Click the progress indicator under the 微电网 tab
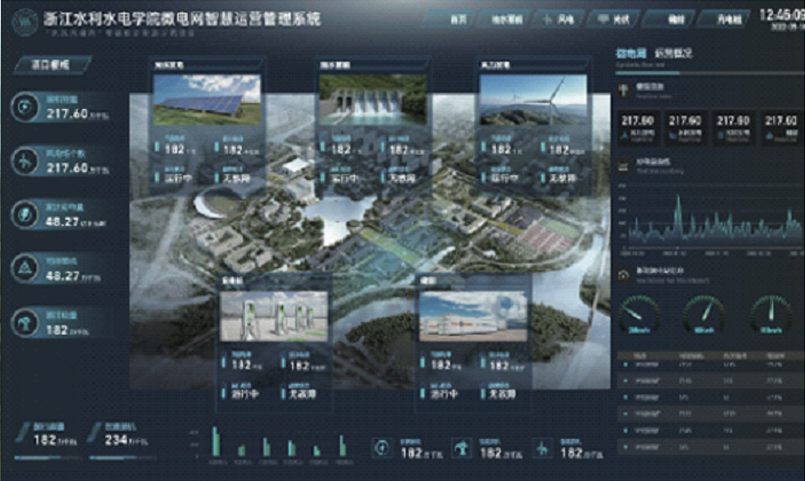Screen dimensions: 805x481 [647, 73]
